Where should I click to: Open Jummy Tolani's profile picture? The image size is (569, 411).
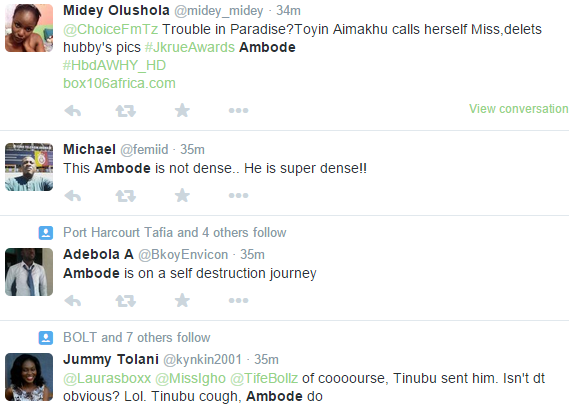29,377
